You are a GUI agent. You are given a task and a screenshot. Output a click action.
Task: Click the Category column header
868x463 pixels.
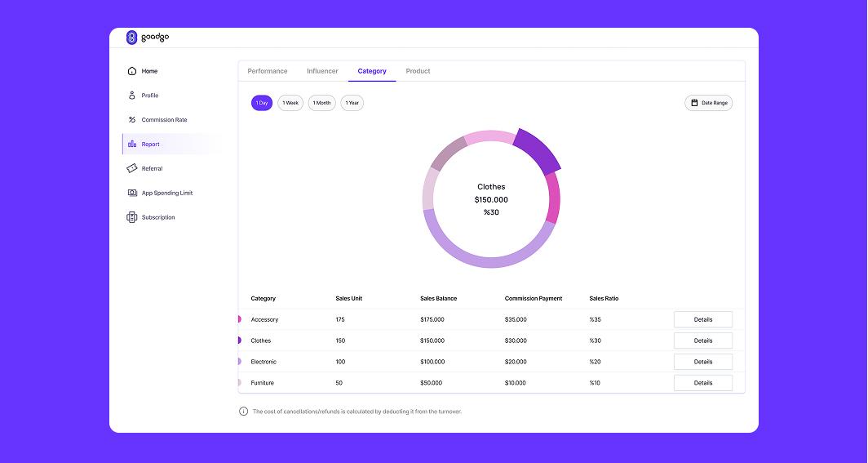click(x=263, y=299)
